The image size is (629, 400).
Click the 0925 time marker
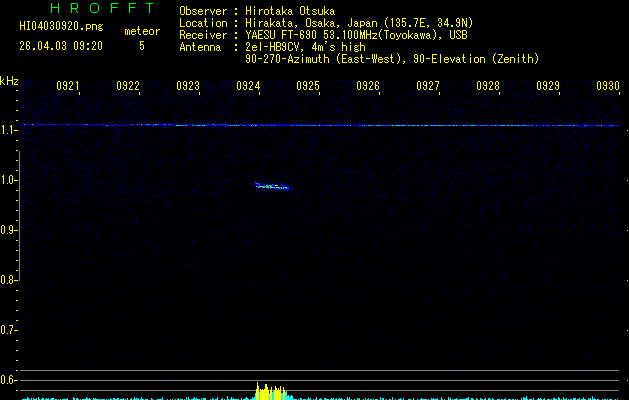pos(308,85)
